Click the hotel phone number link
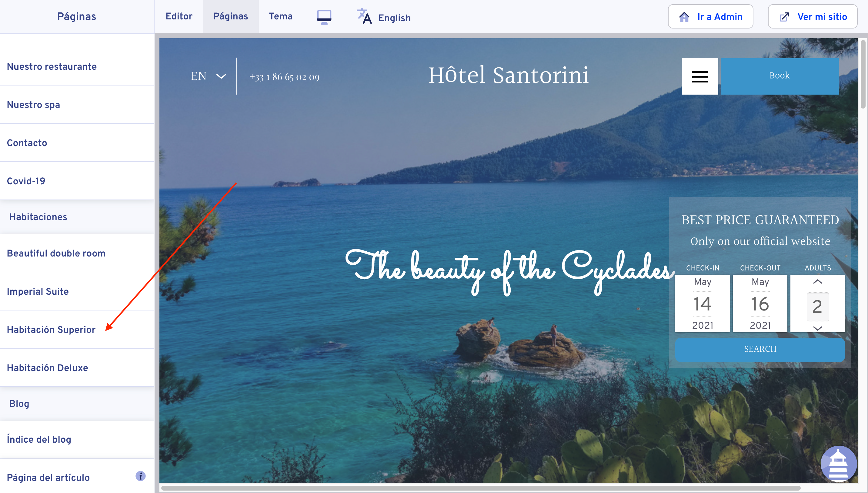Screen dimensions: 868x493 284,77
